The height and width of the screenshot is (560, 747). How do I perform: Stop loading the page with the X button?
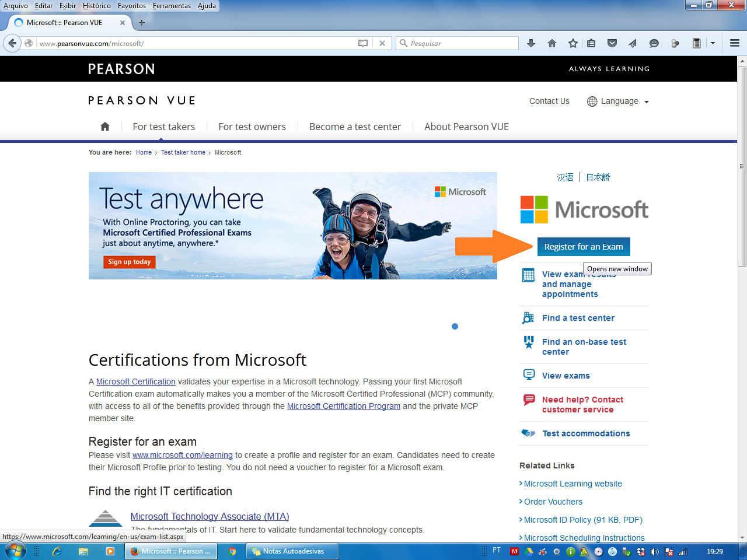pyautogui.click(x=382, y=43)
